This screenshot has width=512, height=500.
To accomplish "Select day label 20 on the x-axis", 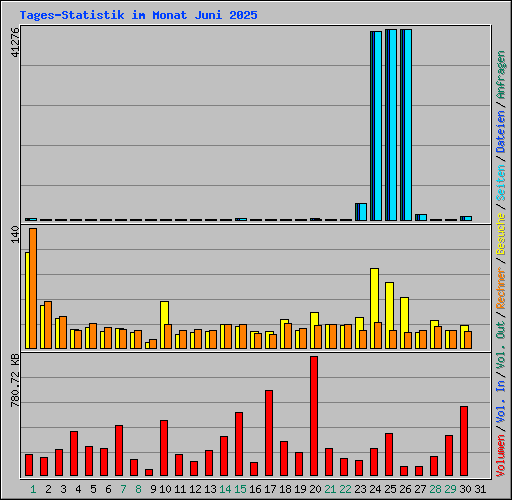I will point(315,489).
